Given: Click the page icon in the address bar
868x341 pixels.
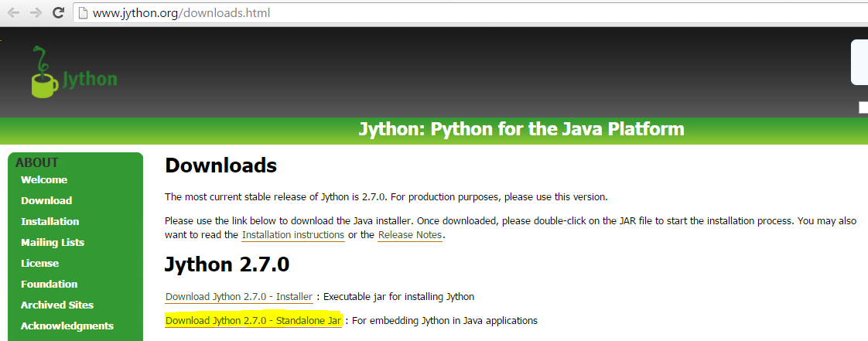Looking at the screenshot, I should point(83,12).
